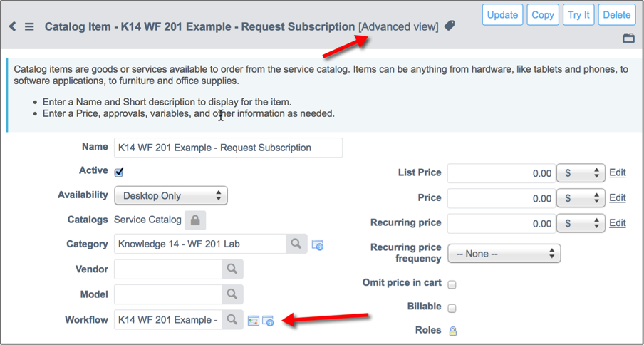644x345 pixels.
Task: Open Model lookup magnifier icon
Action: (x=232, y=294)
